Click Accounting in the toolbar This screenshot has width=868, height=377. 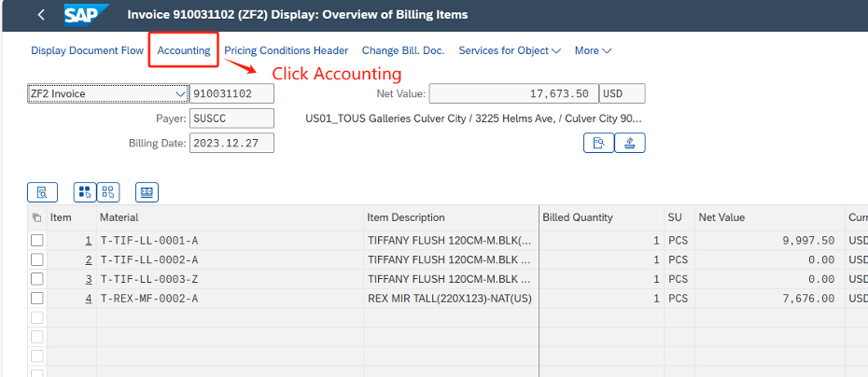184,50
